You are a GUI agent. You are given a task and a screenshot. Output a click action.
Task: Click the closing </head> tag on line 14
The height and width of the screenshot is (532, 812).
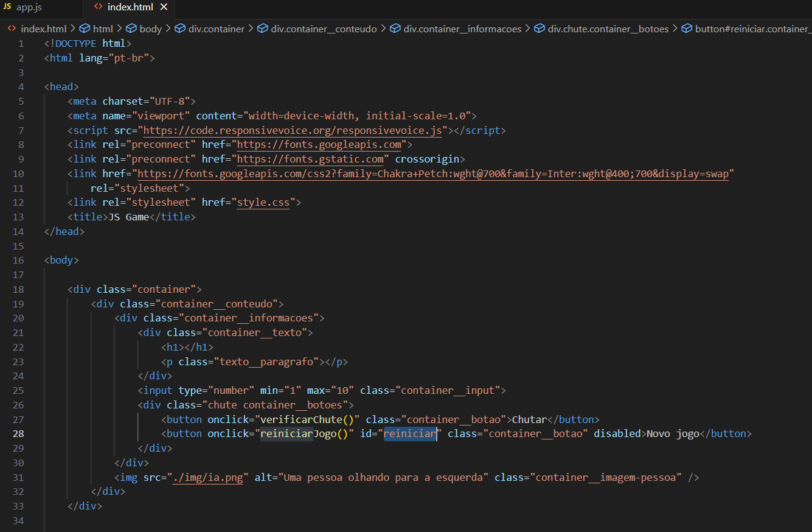point(64,231)
